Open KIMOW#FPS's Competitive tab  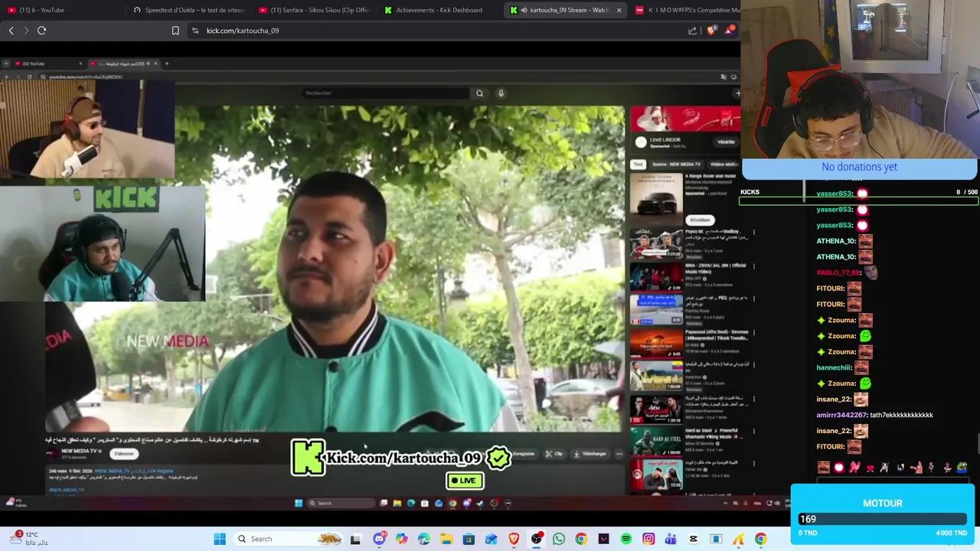click(x=687, y=10)
